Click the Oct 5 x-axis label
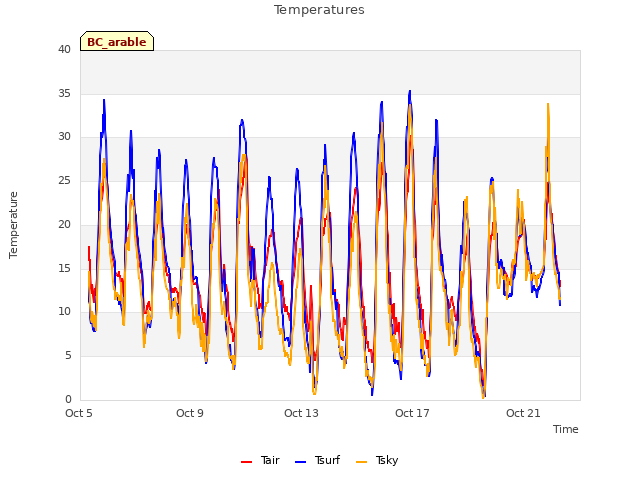 tap(79, 413)
